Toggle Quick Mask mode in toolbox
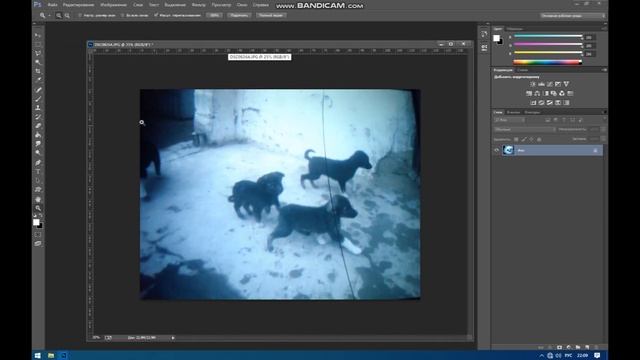Viewport: 640px width, 360px height. click(38, 235)
